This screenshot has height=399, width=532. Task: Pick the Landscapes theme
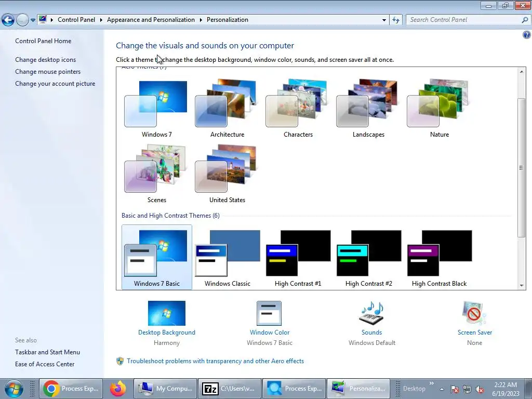[x=368, y=108]
